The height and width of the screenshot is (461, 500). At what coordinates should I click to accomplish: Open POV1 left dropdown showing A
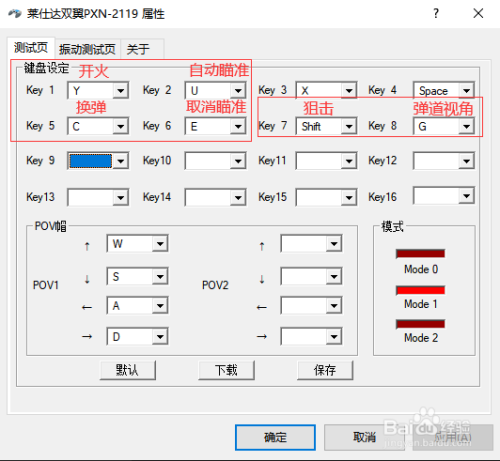(x=137, y=306)
